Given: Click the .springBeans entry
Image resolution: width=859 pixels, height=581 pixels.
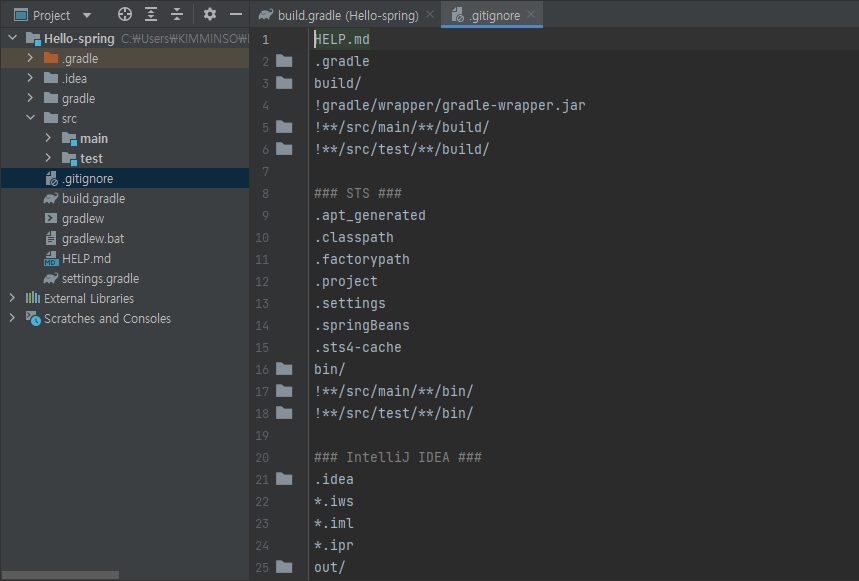Looking at the screenshot, I should [x=362, y=325].
